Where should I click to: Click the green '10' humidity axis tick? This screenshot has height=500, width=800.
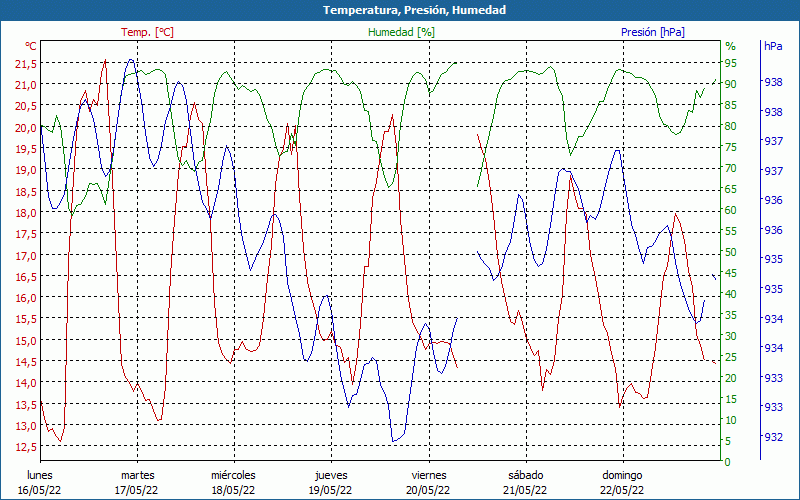point(731,420)
